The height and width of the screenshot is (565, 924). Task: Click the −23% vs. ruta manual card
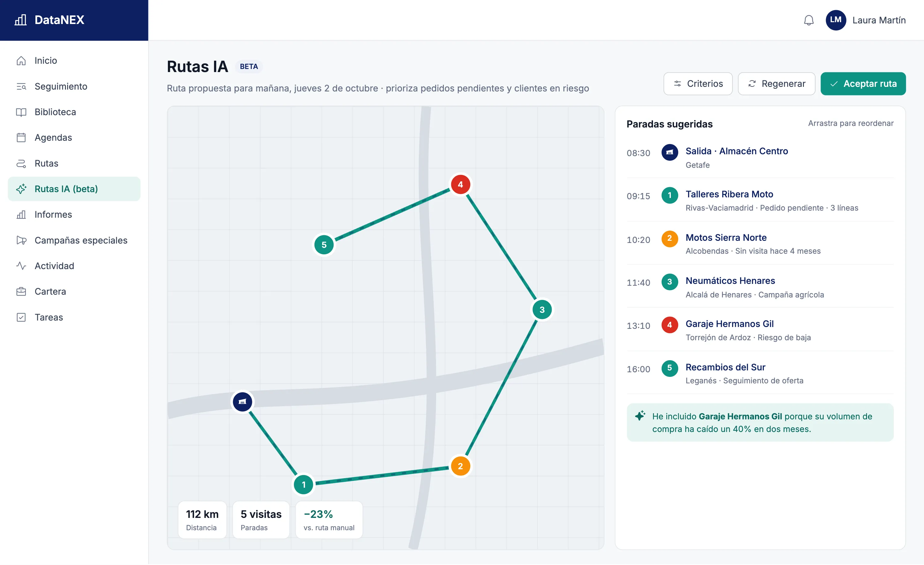[329, 520]
